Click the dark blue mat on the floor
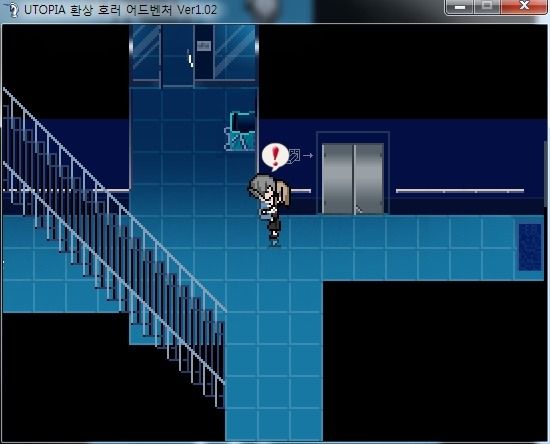The height and width of the screenshot is (444, 550). (x=530, y=247)
